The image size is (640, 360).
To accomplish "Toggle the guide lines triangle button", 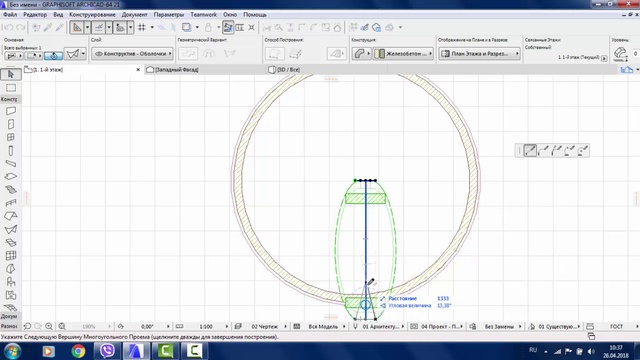I will [x=77, y=27].
